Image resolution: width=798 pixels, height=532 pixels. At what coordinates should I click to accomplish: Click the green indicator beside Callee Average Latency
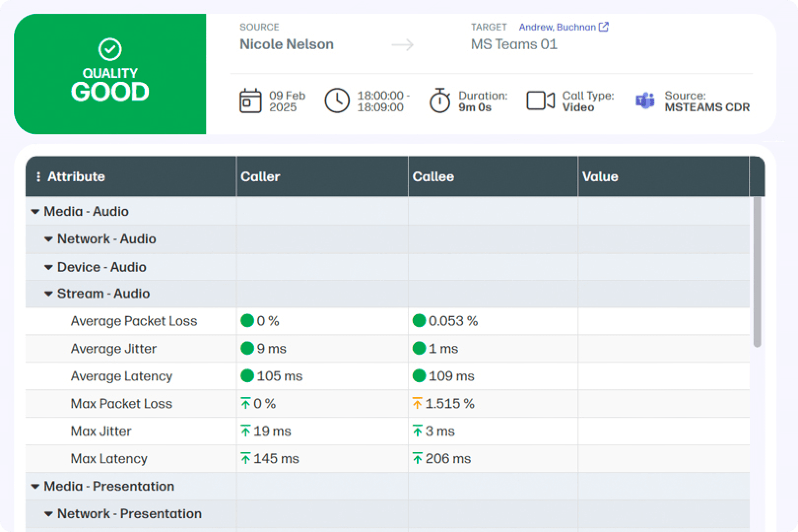[x=419, y=376]
